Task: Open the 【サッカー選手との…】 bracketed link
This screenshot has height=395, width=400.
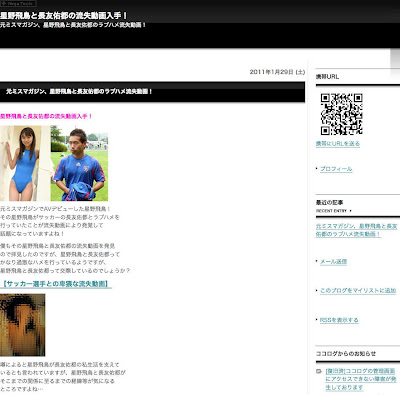Action: (56, 284)
